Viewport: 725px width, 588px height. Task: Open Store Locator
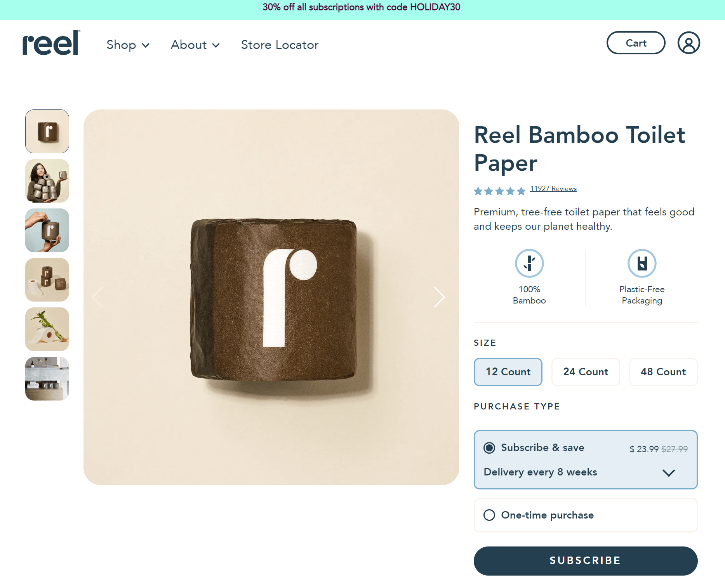[280, 45]
